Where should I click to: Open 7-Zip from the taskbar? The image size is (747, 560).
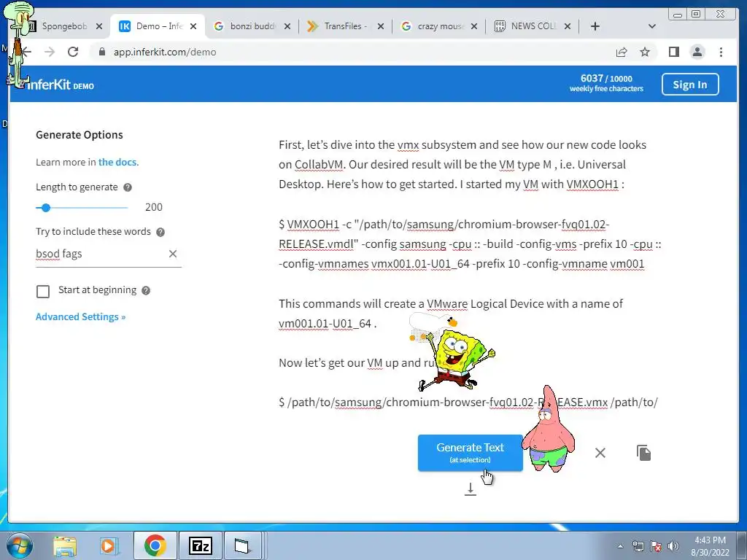click(x=200, y=545)
